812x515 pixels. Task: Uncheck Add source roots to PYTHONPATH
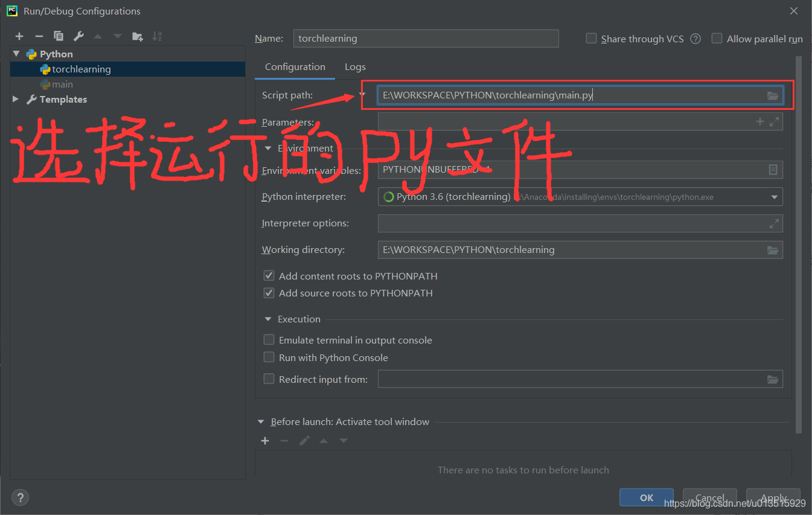pyautogui.click(x=269, y=293)
